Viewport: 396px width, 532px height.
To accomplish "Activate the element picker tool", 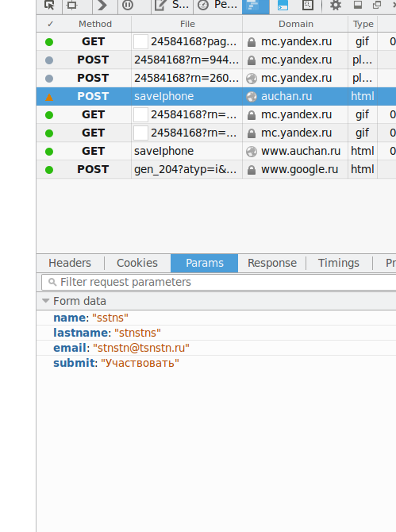I will (x=49, y=5).
